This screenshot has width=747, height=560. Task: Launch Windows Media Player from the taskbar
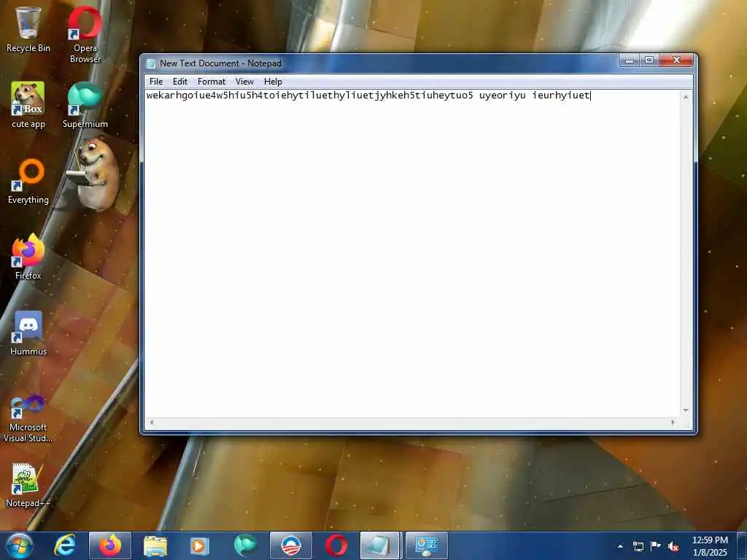tap(199, 545)
